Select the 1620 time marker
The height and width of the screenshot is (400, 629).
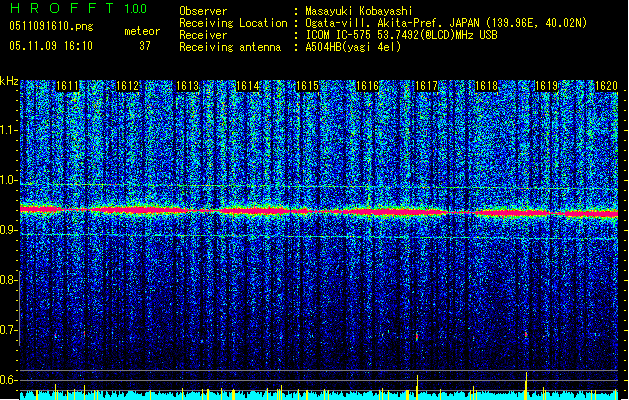(x=606, y=87)
